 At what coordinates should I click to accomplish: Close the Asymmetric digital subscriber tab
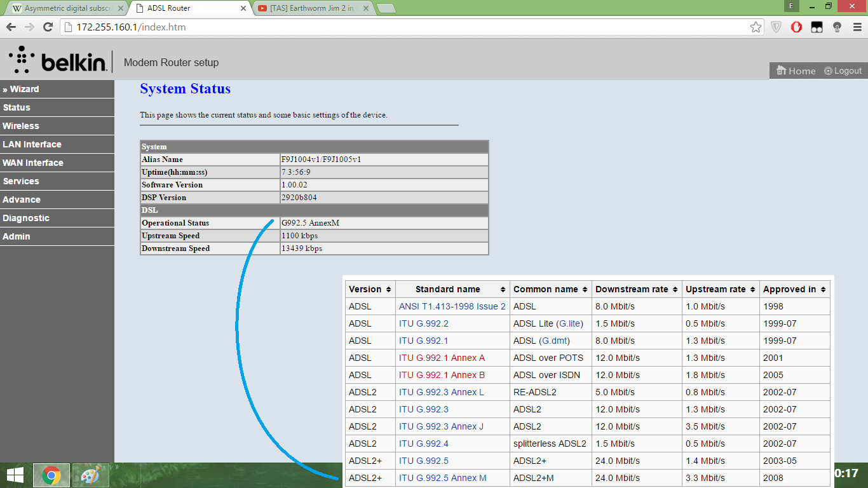coord(121,8)
